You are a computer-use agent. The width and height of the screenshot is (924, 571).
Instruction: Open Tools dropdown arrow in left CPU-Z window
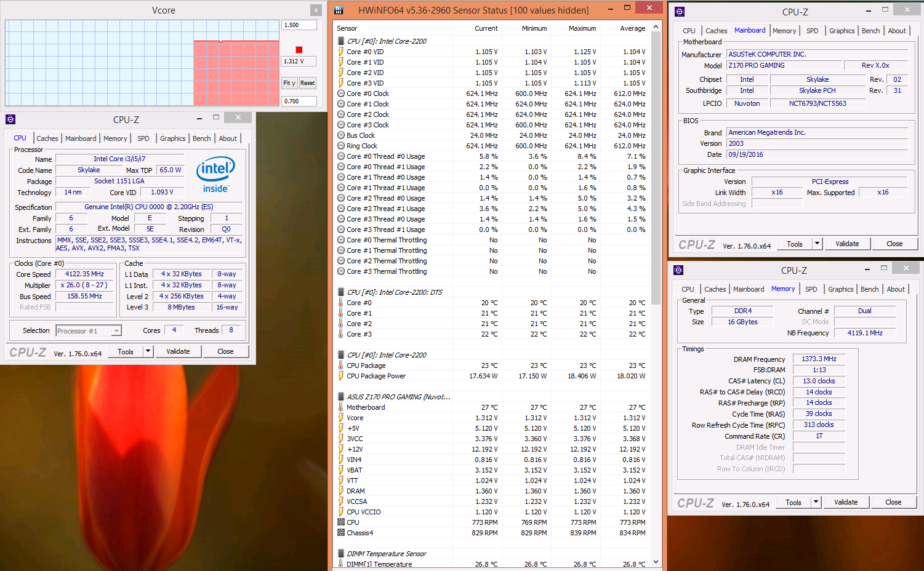[x=148, y=351]
